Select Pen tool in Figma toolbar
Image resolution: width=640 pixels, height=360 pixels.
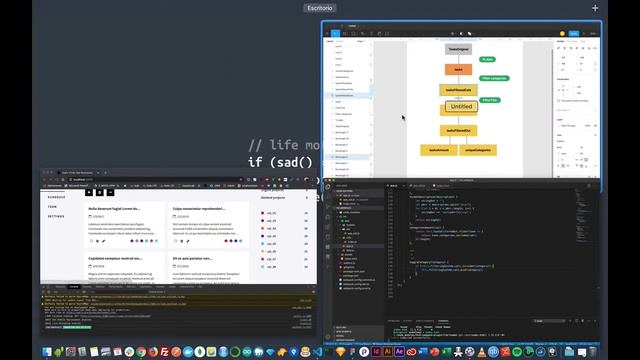pyautogui.click(x=362, y=33)
